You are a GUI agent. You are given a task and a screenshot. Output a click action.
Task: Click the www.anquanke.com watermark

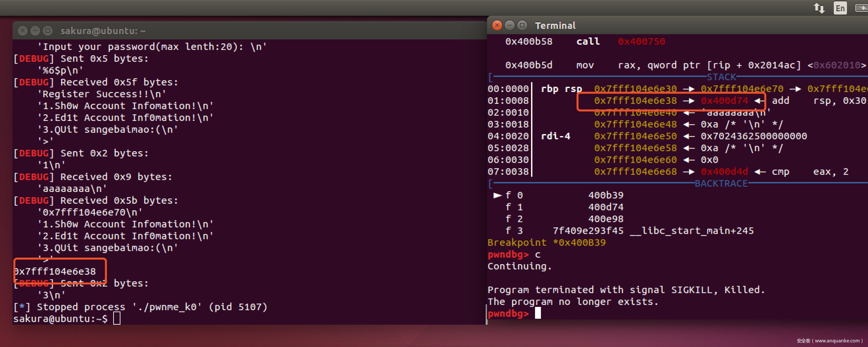click(830, 341)
